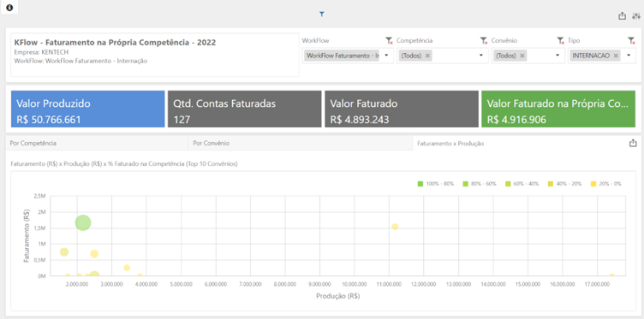The width and height of the screenshot is (644, 319).
Task: Click the large green bubble in chart
Action: (83, 222)
